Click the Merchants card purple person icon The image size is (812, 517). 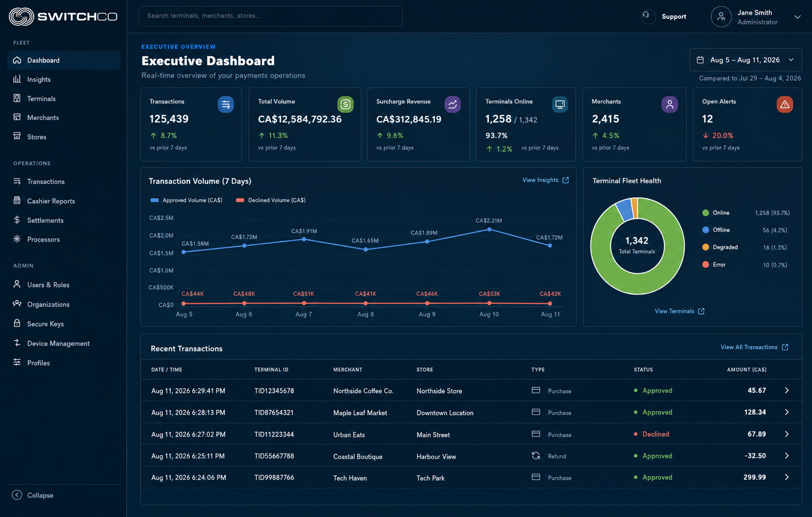point(669,104)
